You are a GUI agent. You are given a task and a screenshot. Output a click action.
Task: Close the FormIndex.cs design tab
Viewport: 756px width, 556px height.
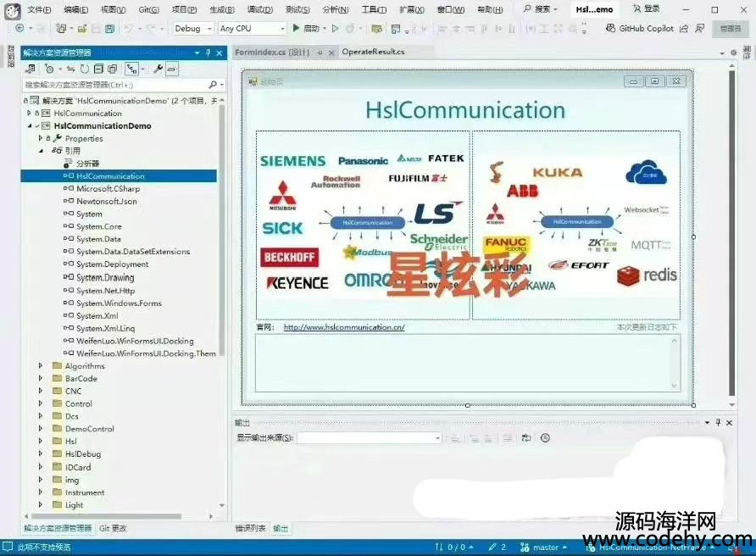click(331, 53)
